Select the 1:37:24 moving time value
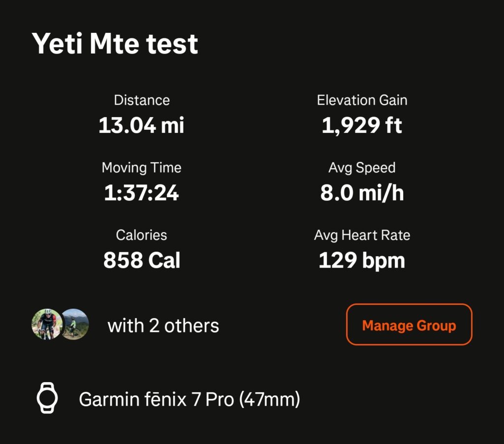The image size is (504, 444). click(141, 193)
